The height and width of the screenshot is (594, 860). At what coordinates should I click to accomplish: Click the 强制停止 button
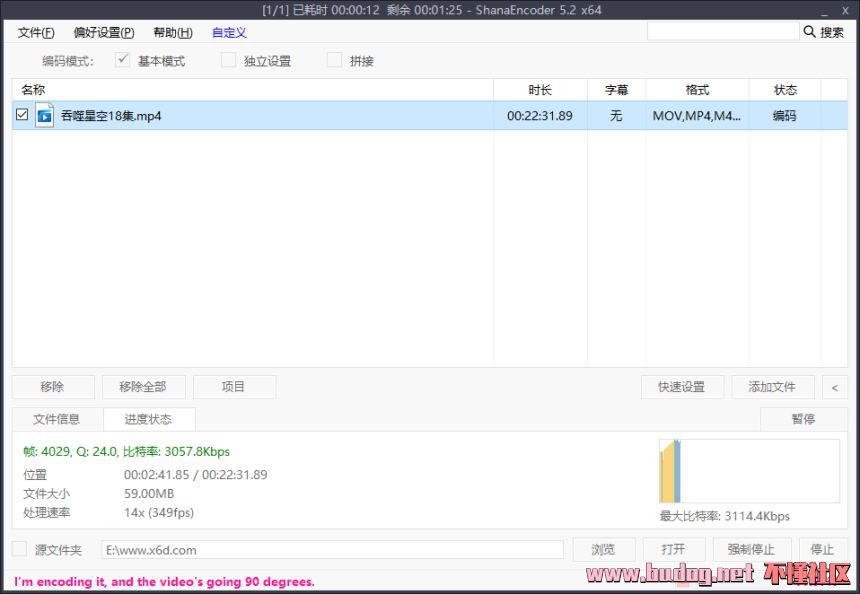(x=751, y=549)
